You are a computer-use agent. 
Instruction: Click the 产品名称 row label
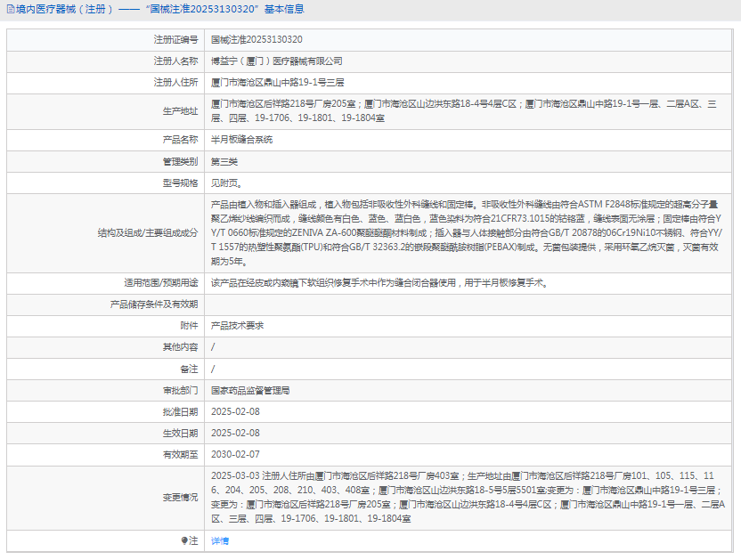[181, 140]
